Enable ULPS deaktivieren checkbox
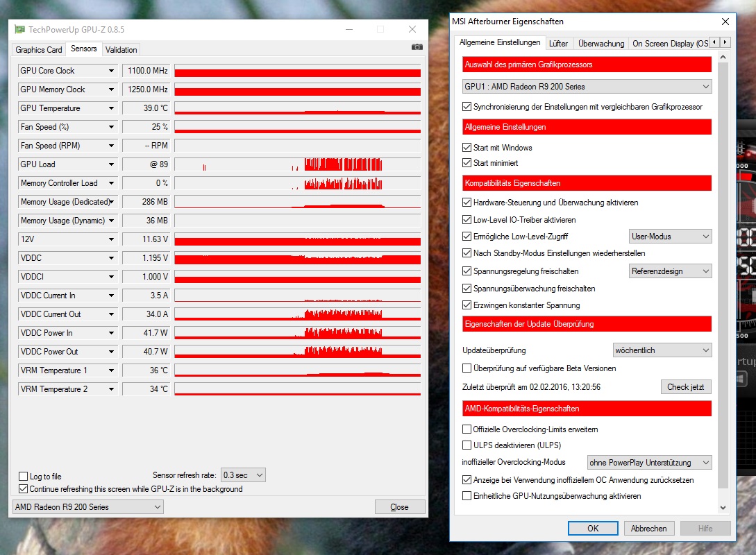This screenshot has width=756, height=555. 467,445
